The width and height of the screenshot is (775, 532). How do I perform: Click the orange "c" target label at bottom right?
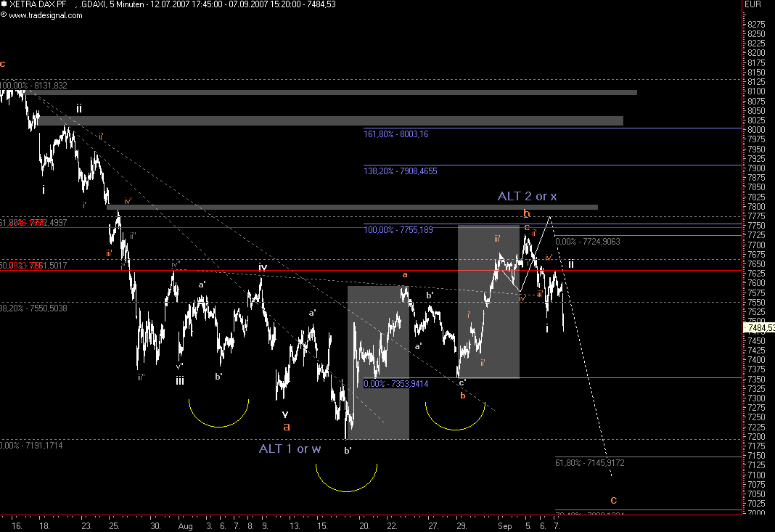pyautogui.click(x=613, y=499)
